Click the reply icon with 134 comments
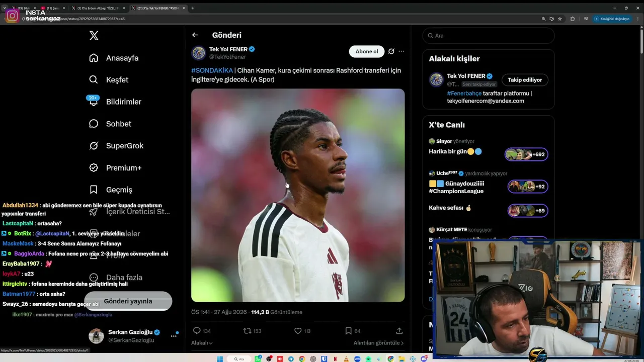644x362 pixels. click(x=197, y=331)
